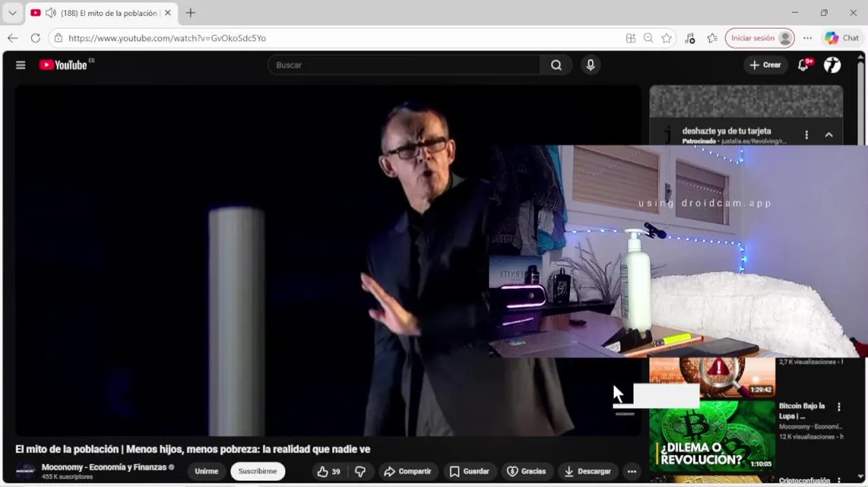Open browser settings and more menu
The width and height of the screenshot is (868, 487).
click(x=807, y=39)
